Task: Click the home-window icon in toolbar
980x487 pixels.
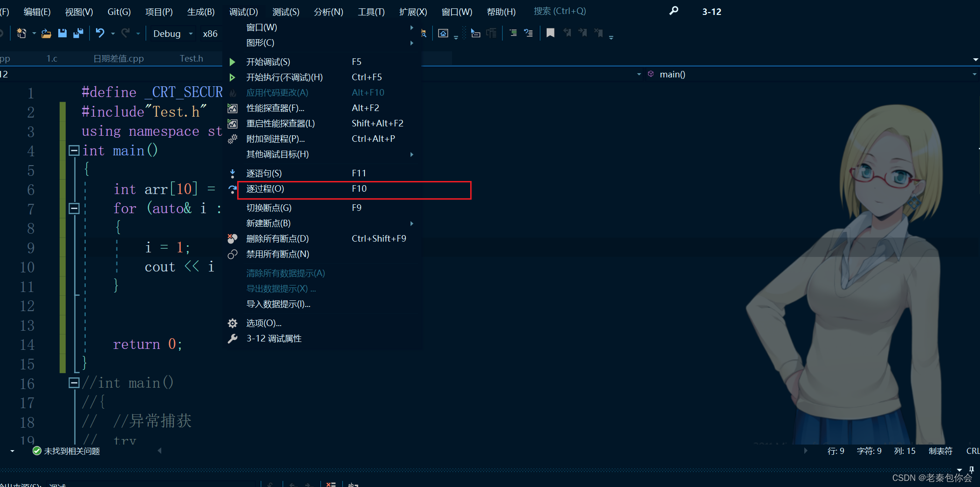Action: coord(443,33)
